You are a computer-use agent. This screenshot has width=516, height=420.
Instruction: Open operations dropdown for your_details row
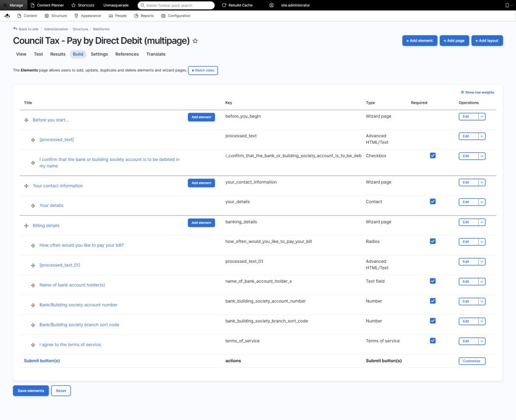coord(482,202)
